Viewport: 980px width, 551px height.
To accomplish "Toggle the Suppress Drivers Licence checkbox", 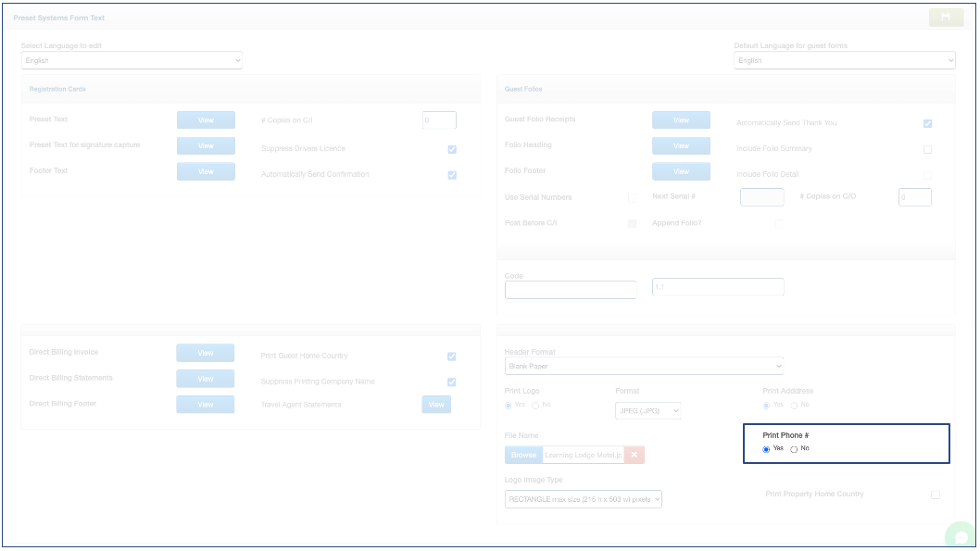I will point(452,149).
